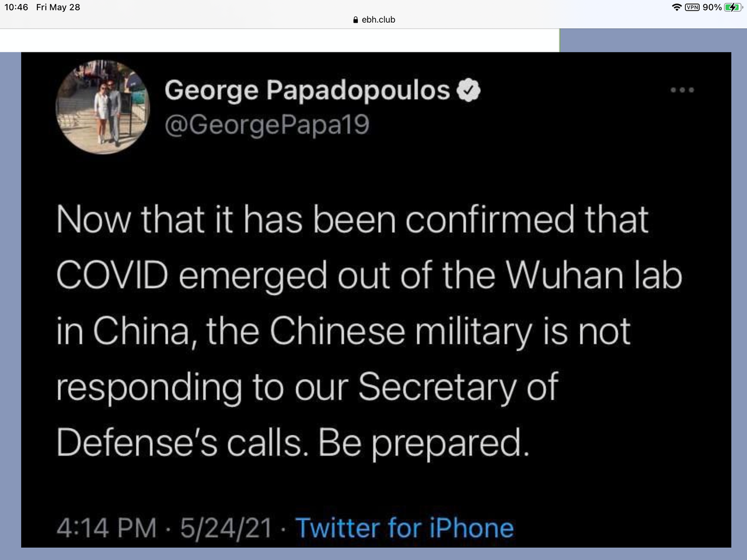Click the tweet line starting 'Now that'
Image resolution: width=747 pixels, height=560 pixels.
352,219
